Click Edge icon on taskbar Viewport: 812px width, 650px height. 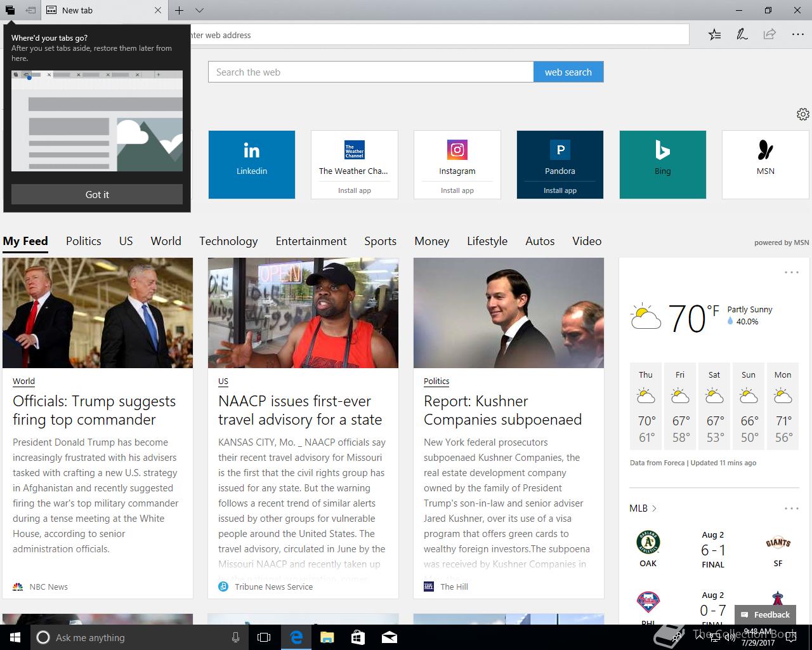[296, 637]
